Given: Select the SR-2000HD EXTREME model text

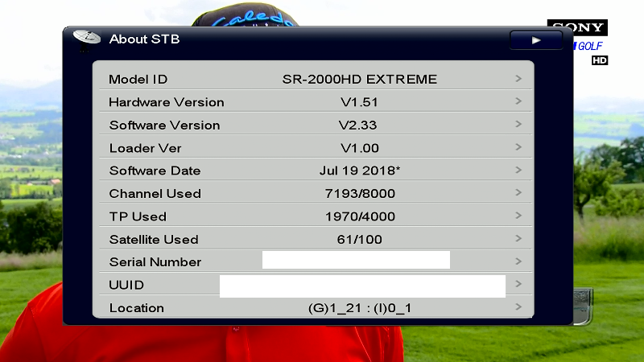Looking at the screenshot, I should coord(359,80).
